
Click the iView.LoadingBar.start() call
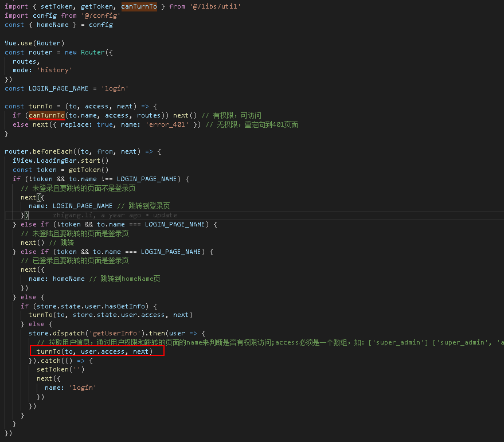(x=61, y=161)
